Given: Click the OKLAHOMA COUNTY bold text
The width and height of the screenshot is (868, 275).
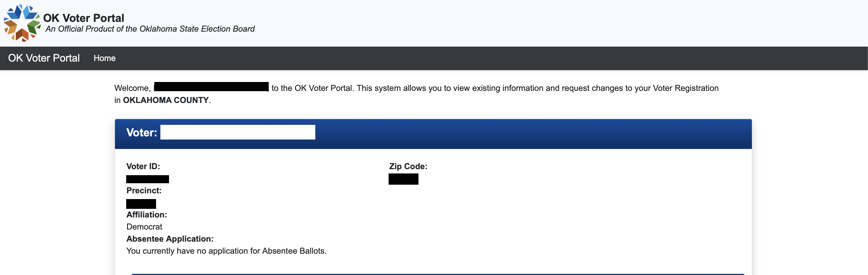Looking at the screenshot, I should click(x=166, y=100).
